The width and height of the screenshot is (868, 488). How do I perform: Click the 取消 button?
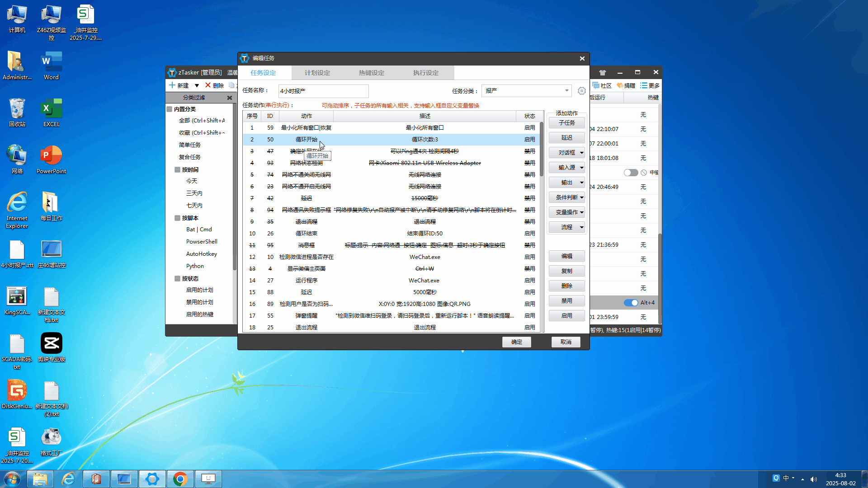pos(566,342)
